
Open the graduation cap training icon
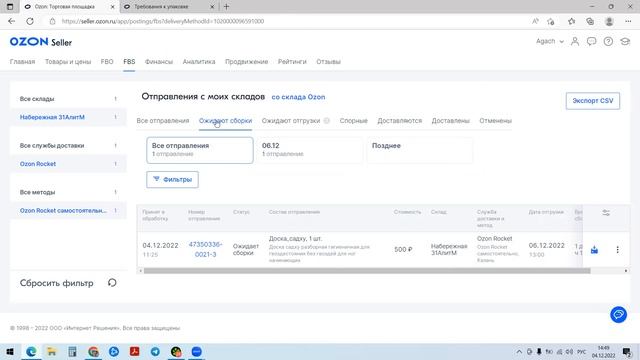click(x=625, y=41)
